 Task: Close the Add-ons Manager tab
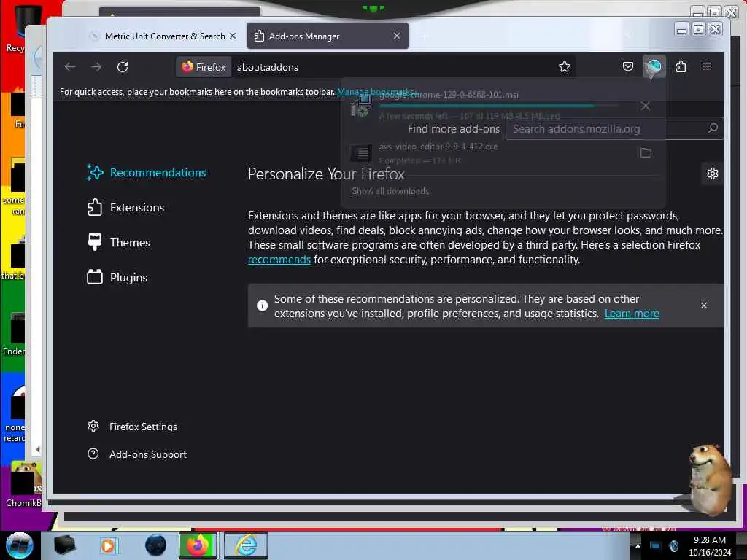(396, 36)
